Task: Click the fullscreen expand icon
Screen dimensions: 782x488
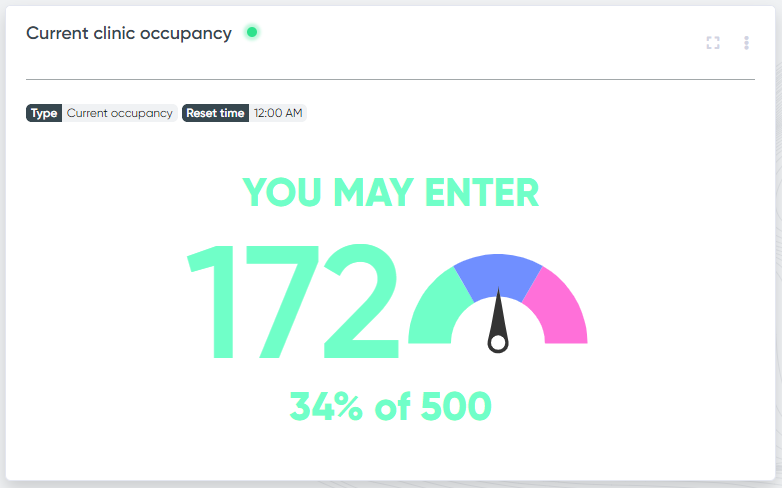Action: click(713, 43)
